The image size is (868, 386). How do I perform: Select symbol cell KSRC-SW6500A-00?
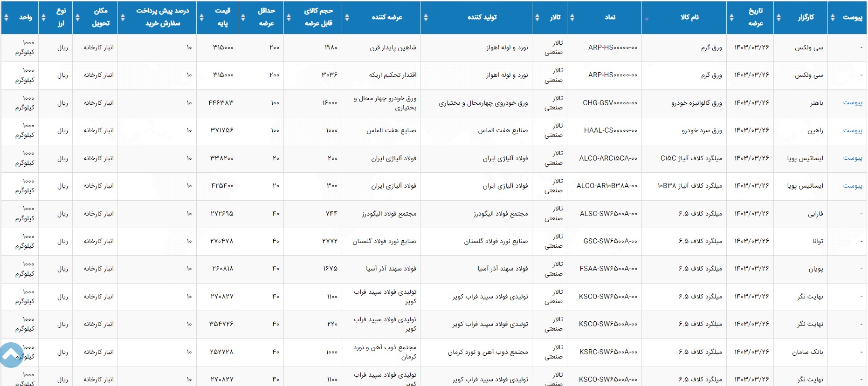point(608,352)
